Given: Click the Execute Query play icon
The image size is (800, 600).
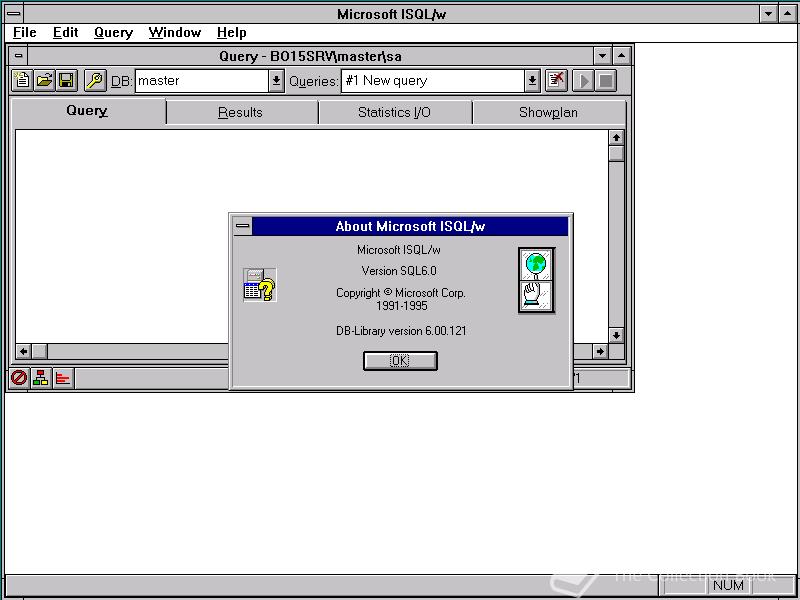Looking at the screenshot, I should click(583, 81).
